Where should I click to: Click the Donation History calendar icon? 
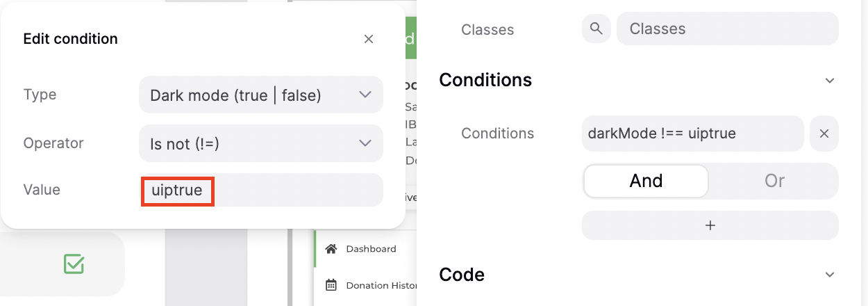coord(331,285)
